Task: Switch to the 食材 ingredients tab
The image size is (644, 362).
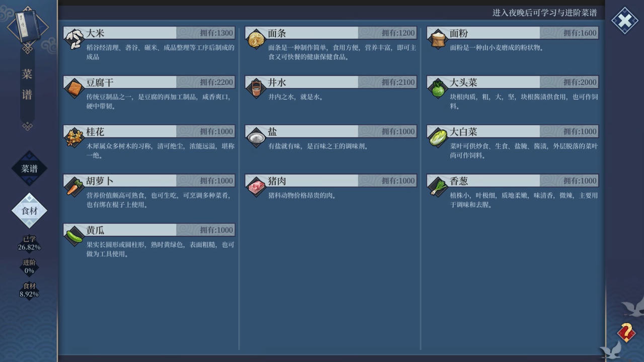Action: point(29,211)
